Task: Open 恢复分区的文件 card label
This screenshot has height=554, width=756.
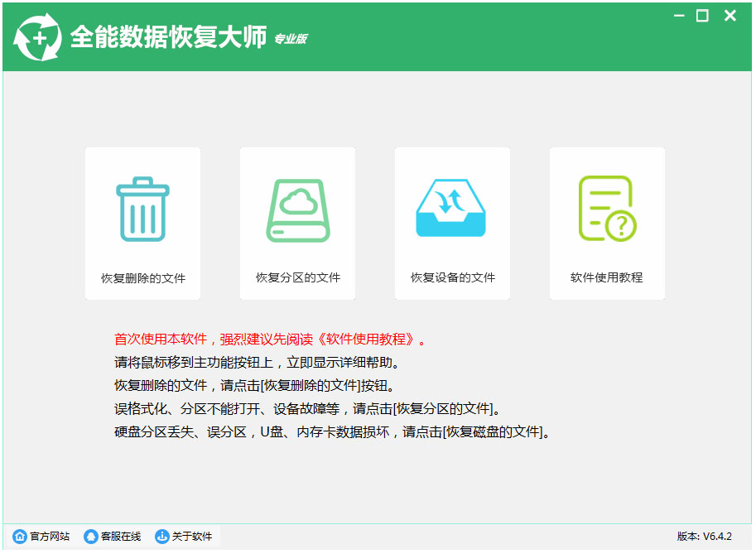Action: [298, 277]
